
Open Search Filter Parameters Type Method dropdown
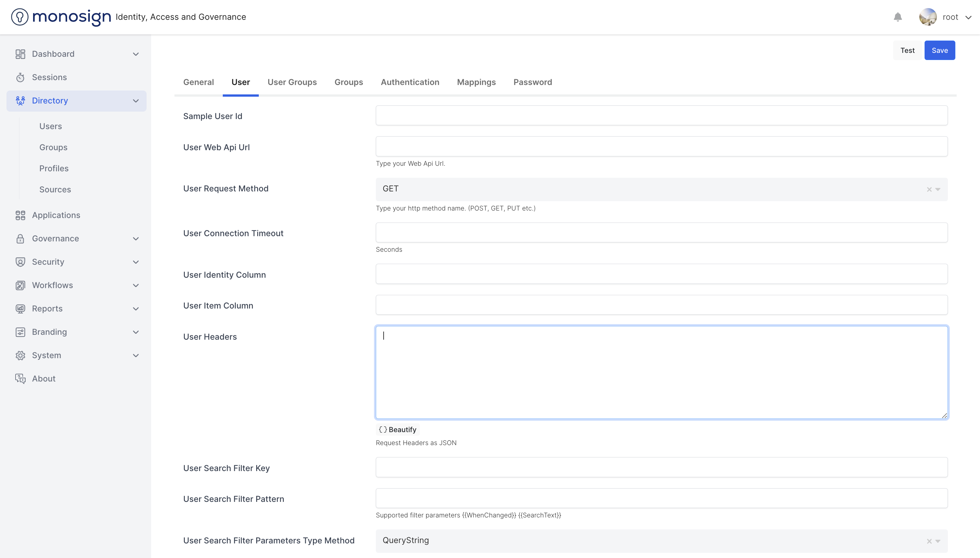coord(938,541)
